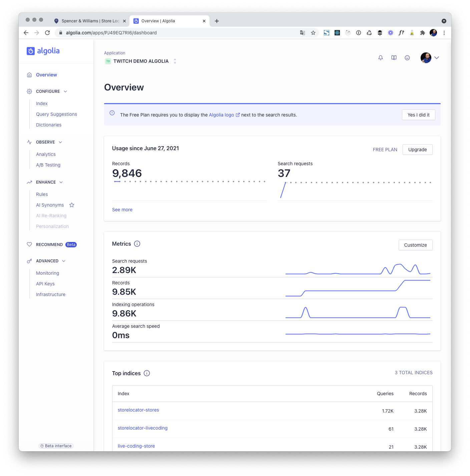Viewport: 470px width, 476px height.
Task: Click the Top indices info icon
Action: tap(147, 373)
